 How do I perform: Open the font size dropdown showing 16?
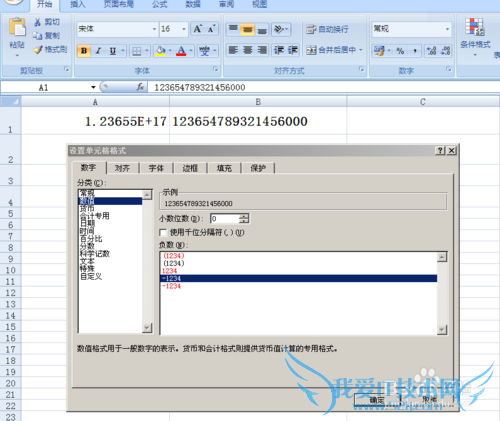click(184, 29)
